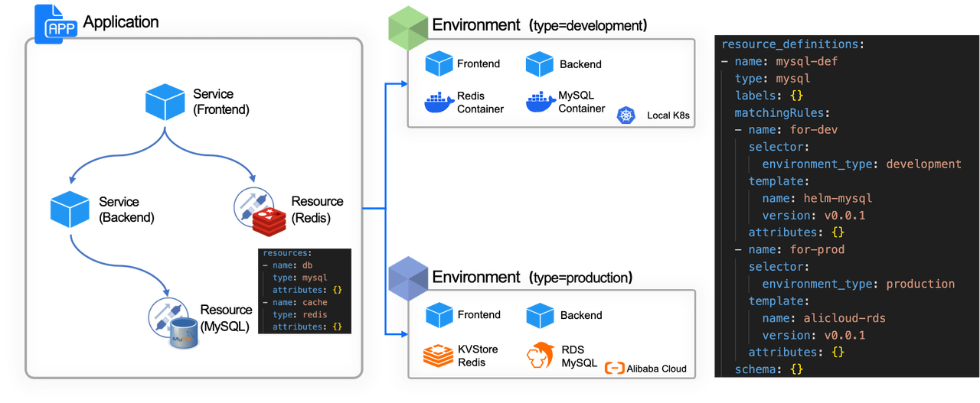Click the "Local K8s" label
The height and width of the screenshot is (403, 980).
[668, 115]
